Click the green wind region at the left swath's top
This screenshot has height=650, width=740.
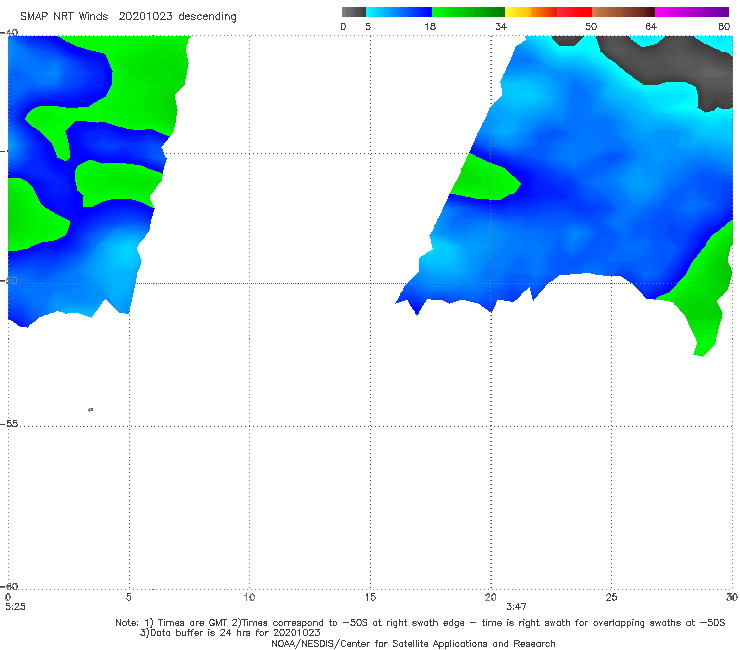(x=142, y=80)
